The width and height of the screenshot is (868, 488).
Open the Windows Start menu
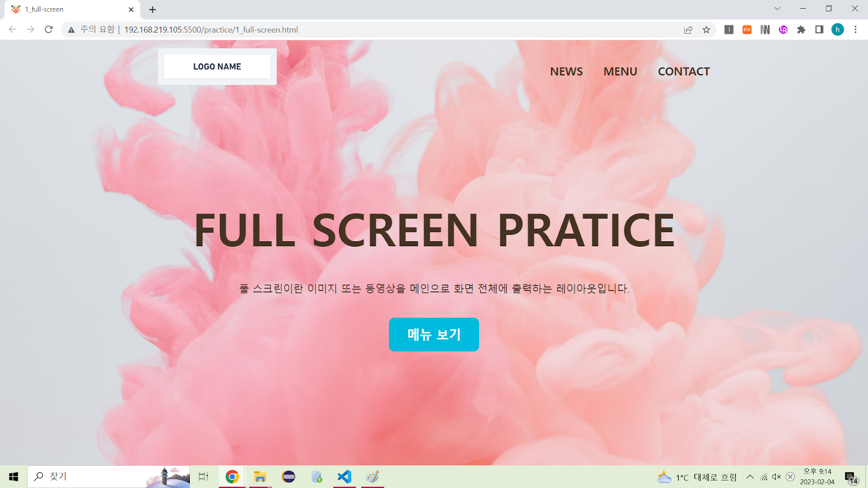tap(14, 477)
